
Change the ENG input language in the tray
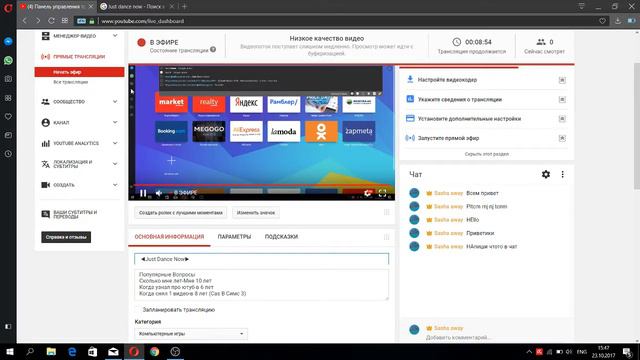click(x=582, y=351)
